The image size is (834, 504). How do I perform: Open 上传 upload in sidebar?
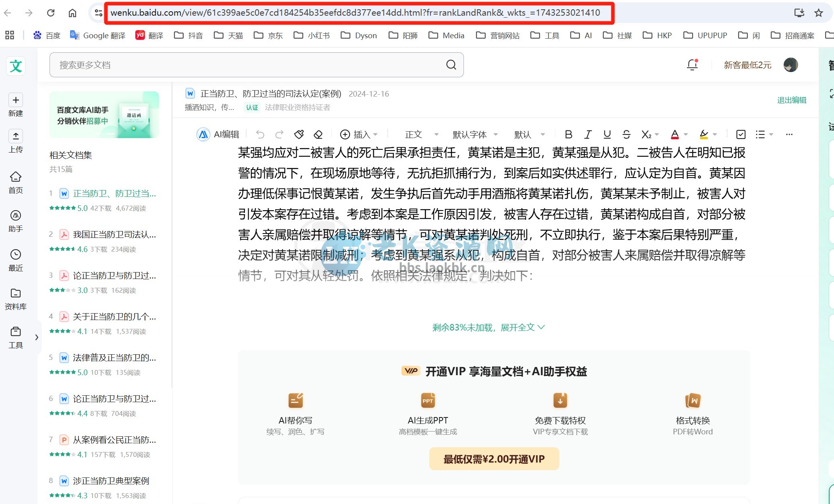pos(16,141)
